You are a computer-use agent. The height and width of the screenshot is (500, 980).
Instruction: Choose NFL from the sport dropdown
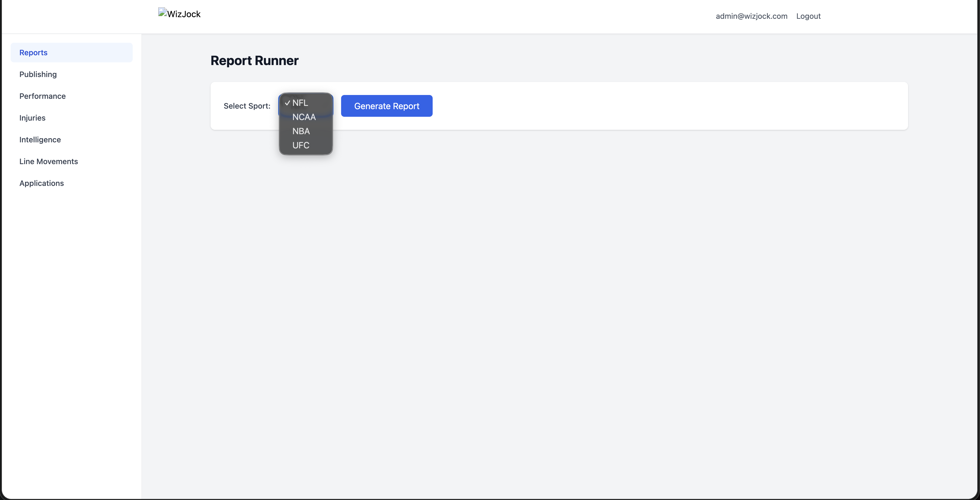click(306, 103)
